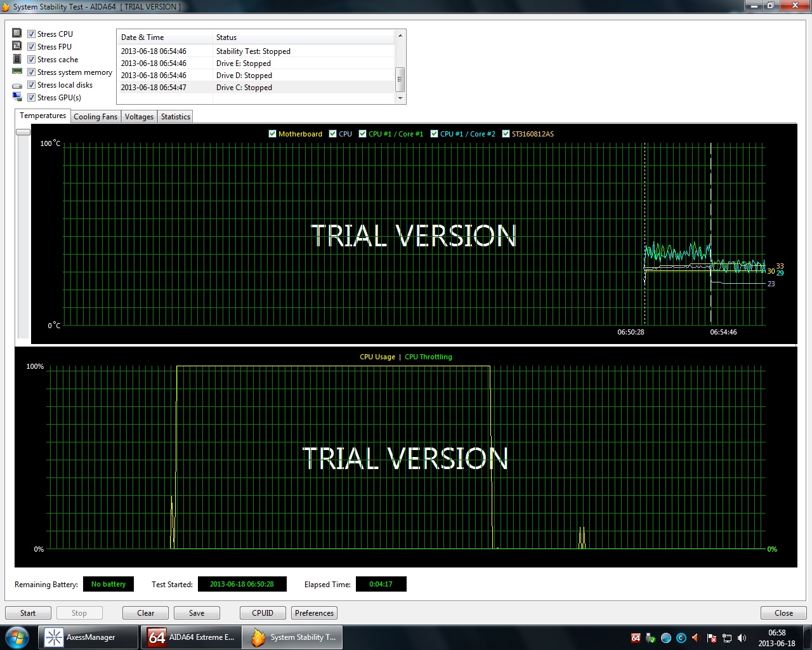Open the network connection tray icon

[x=727, y=638]
